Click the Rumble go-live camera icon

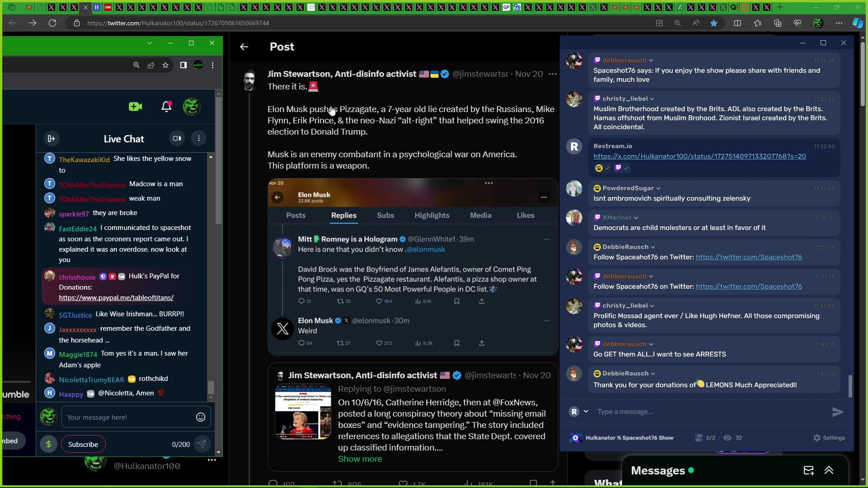pyautogui.click(x=135, y=107)
